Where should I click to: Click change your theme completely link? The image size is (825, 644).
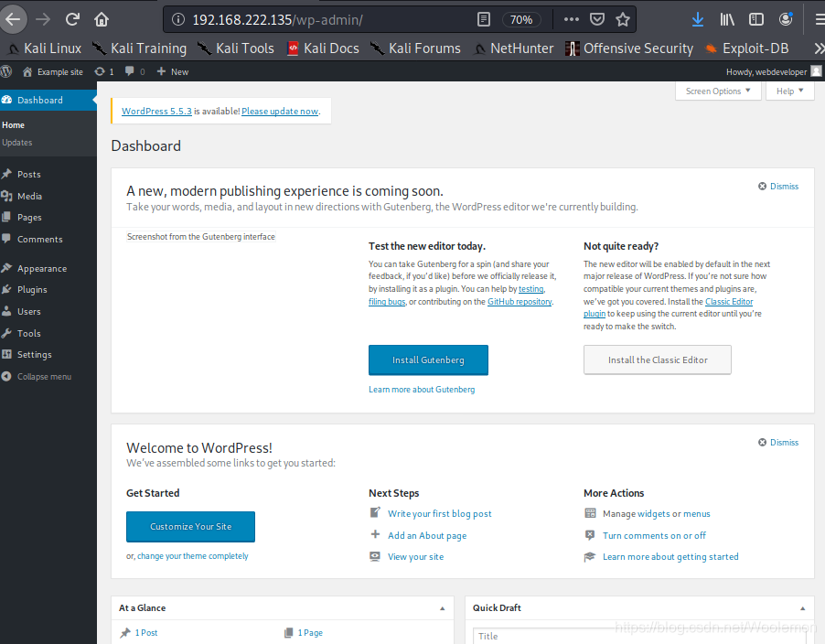193,556
